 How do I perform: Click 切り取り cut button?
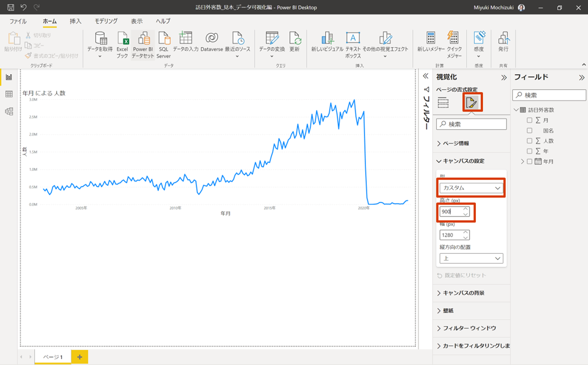[38, 35]
